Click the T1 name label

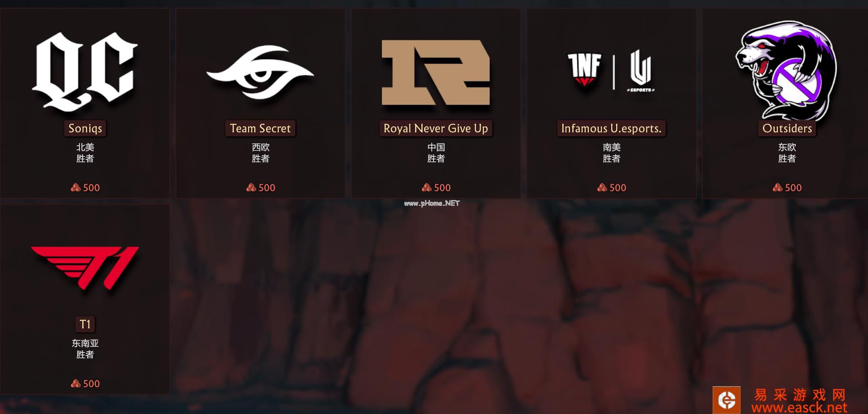point(85,324)
